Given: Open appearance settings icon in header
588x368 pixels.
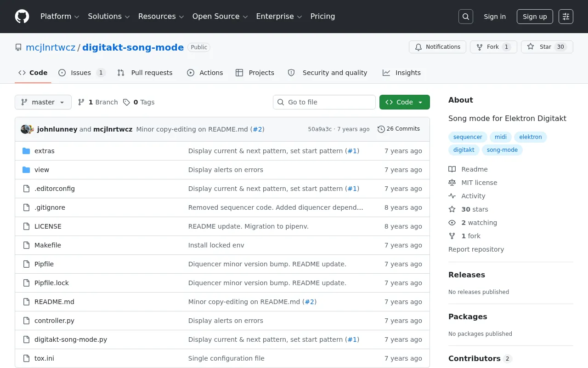Looking at the screenshot, I should point(566,17).
